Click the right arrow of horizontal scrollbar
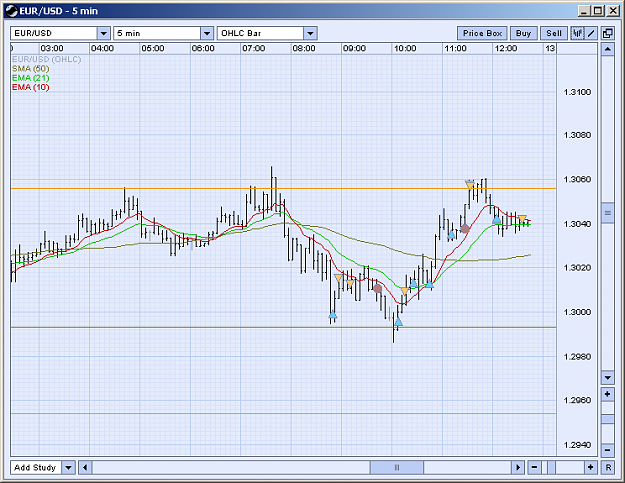This screenshot has height=483, width=625. pyautogui.click(x=518, y=467)
